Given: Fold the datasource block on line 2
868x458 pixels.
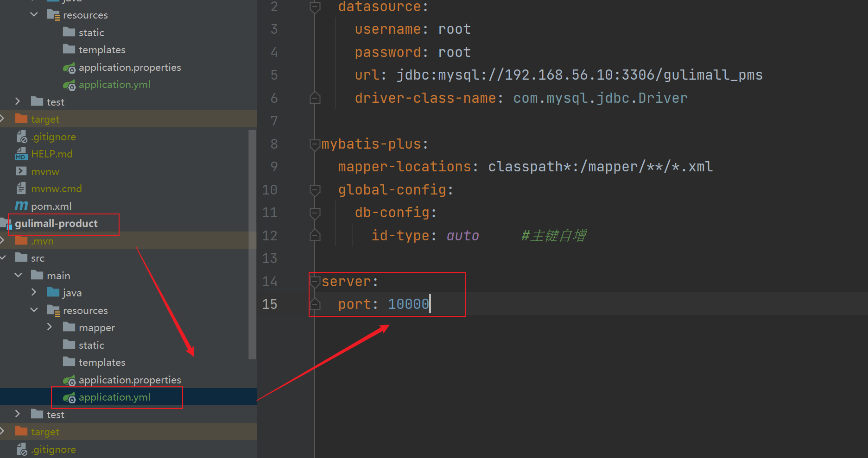Looking at the screenshot, I should pyautogui.click(x=315, y=7).
